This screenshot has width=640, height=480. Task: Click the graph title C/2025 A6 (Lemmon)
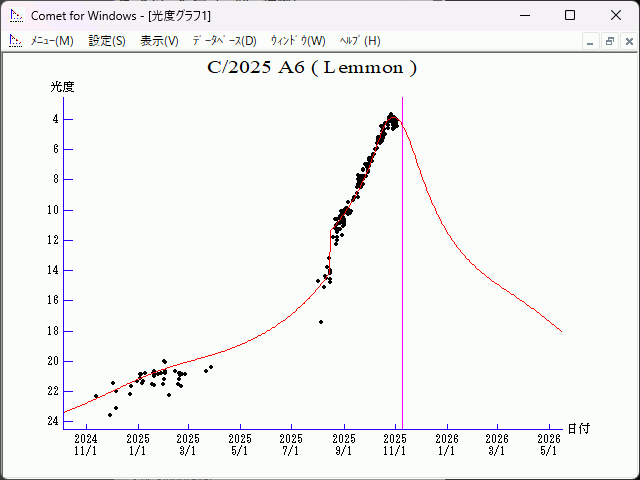(311, 68)
